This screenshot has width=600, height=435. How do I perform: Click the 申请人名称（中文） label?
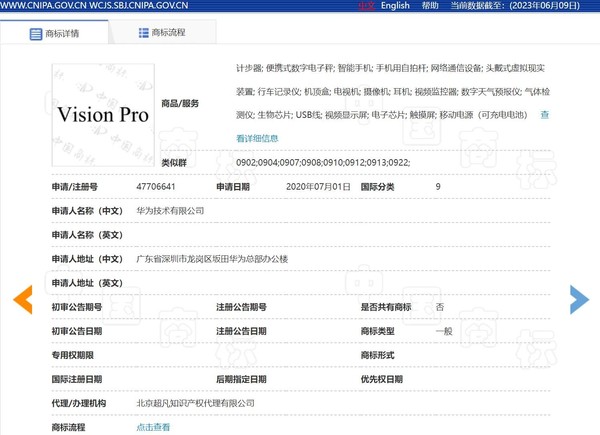coord(87,211)
